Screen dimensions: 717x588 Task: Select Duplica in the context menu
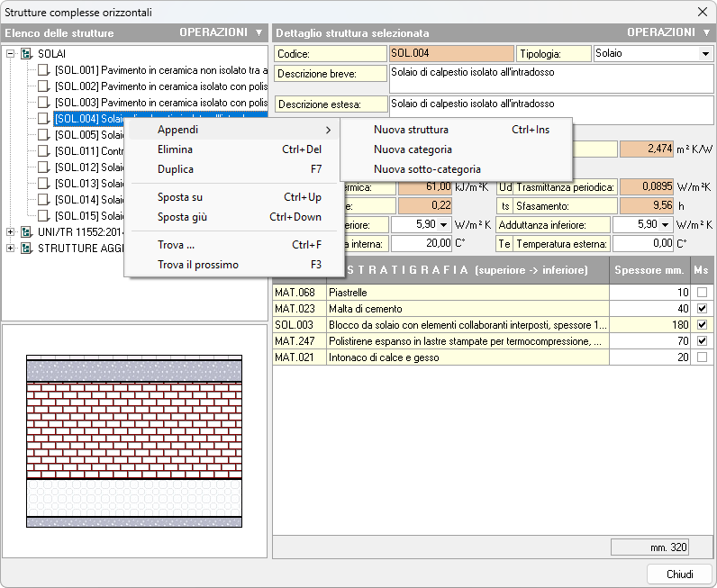[x=176, y=169]
